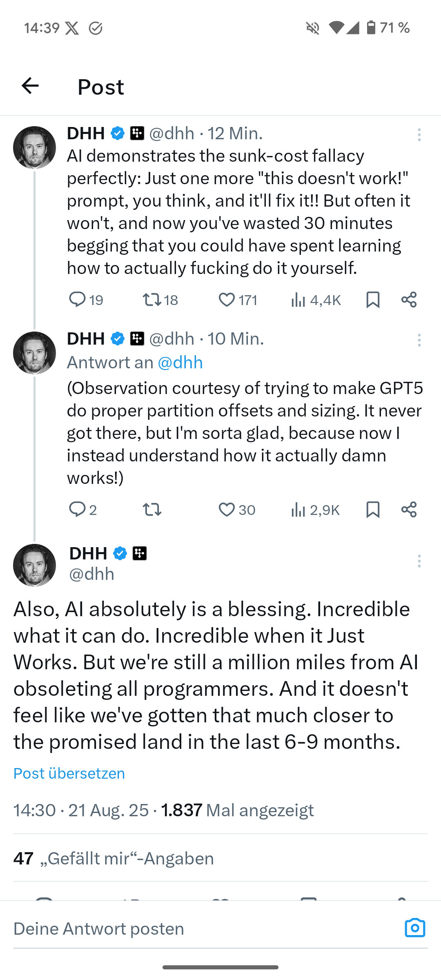Open more options for the 10 Min. post
This screenshot has width=441, height=980.
click(x=419, y=340)
